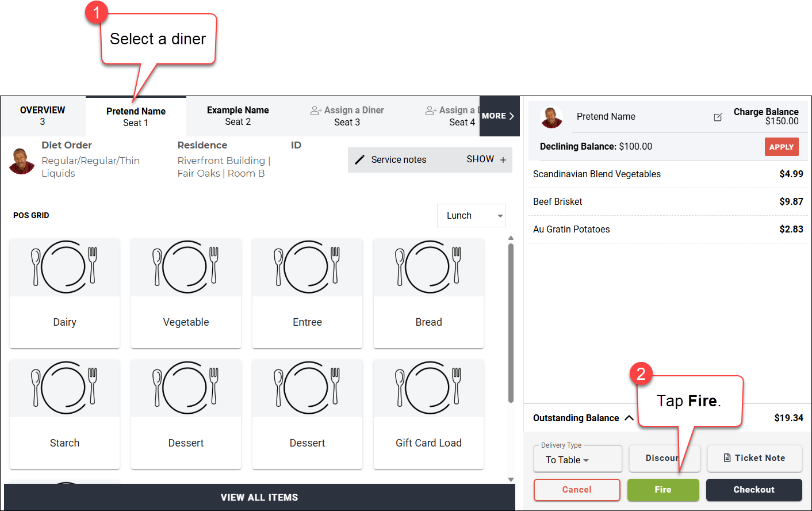
Task: Click the ID label in diner info
Action: pyautogui.click(x=296, y=145)
